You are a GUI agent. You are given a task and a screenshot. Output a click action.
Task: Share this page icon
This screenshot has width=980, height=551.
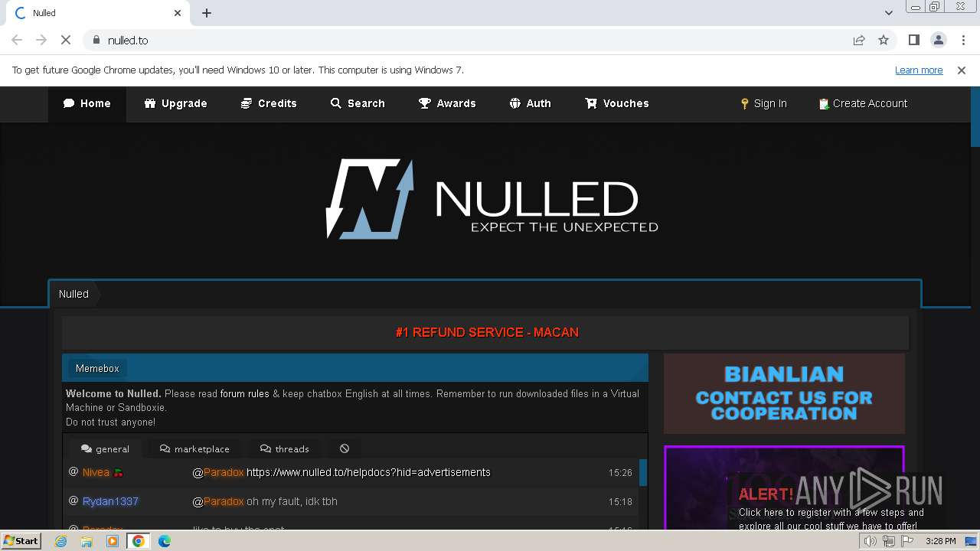859,40
